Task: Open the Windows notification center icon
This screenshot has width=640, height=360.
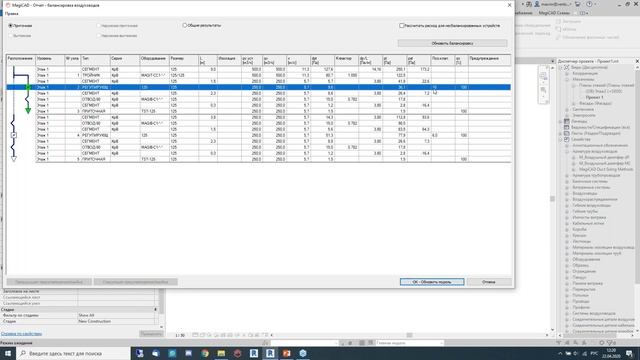Action: pyautogui.click(x=629, y=353)
